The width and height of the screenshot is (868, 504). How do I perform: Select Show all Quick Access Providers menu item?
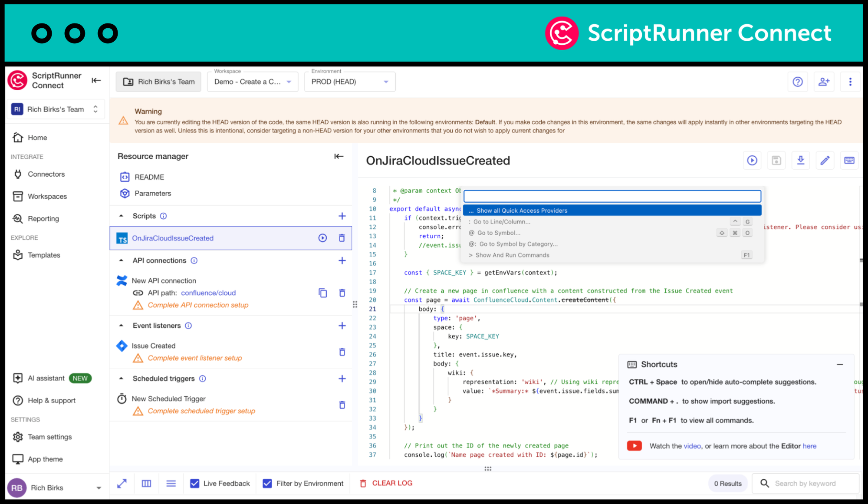point(612,210)
